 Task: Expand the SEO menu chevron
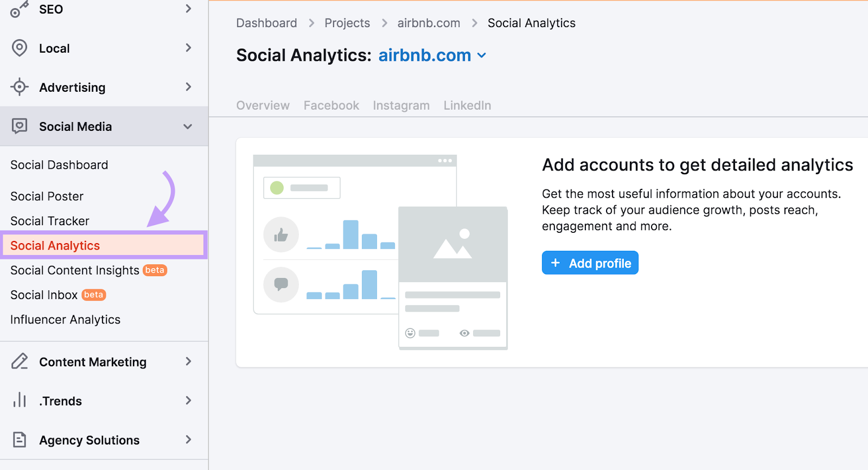pyautogui.click(x=188, y=9)
